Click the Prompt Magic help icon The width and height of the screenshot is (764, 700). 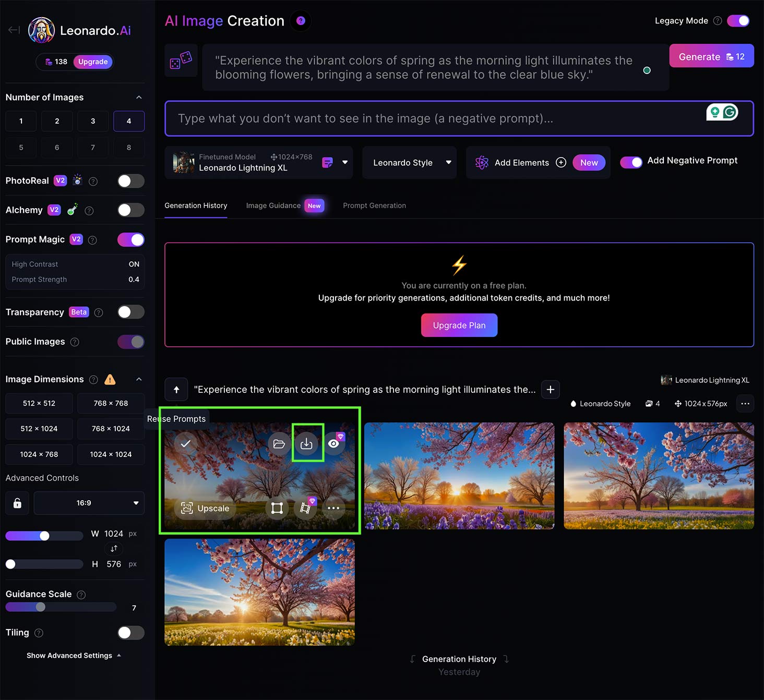pos(92,240)
